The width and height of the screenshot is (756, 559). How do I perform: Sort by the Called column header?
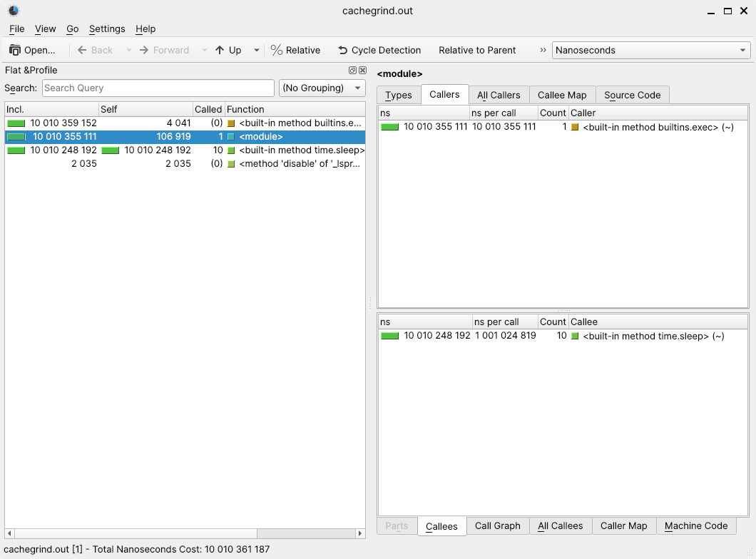click(208, 109)
